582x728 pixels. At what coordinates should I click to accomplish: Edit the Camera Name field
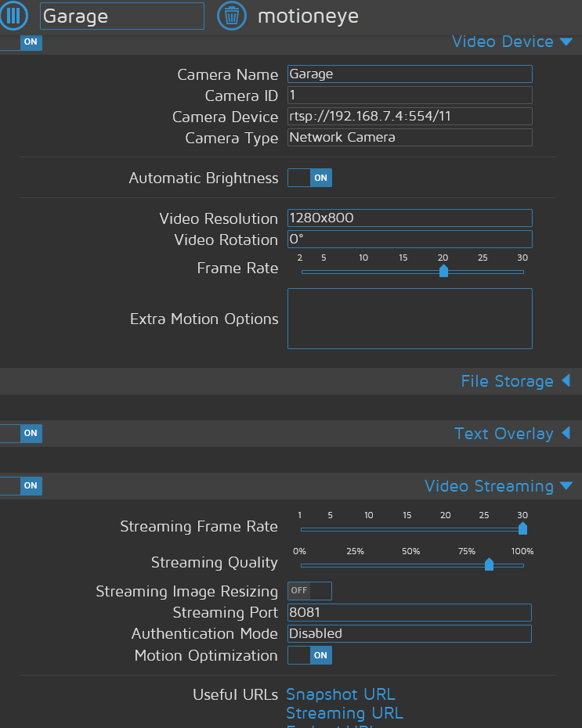tap(410, 74)
